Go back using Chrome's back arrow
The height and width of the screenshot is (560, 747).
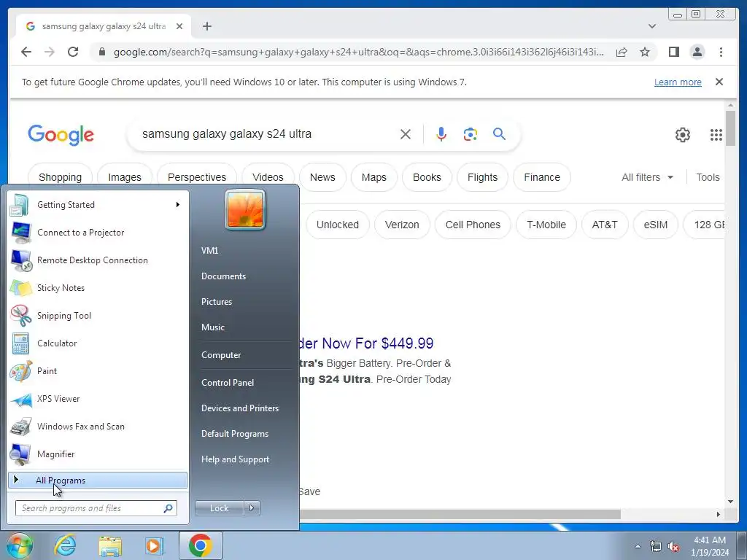pyautogui.click(x=26, y=52)
